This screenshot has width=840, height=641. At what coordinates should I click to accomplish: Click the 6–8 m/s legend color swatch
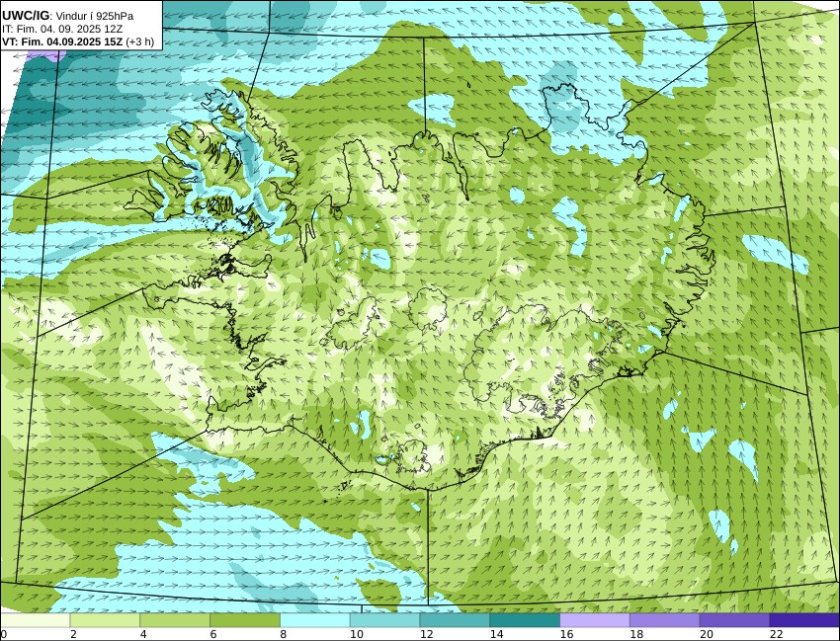(x=245, y=620)
